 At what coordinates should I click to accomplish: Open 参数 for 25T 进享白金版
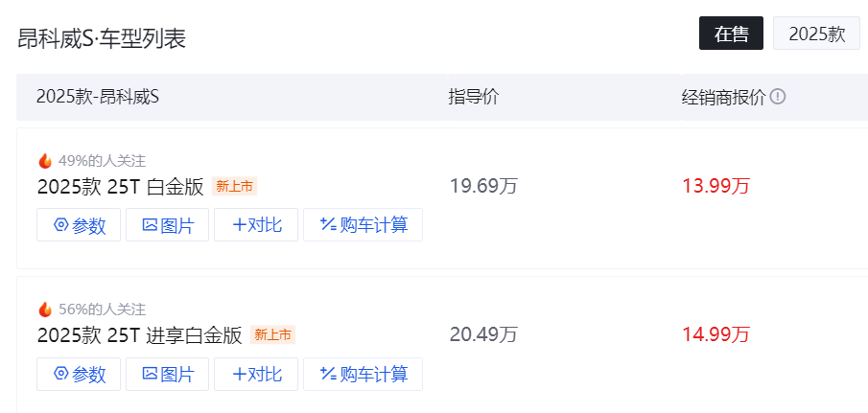coord(79,375)
